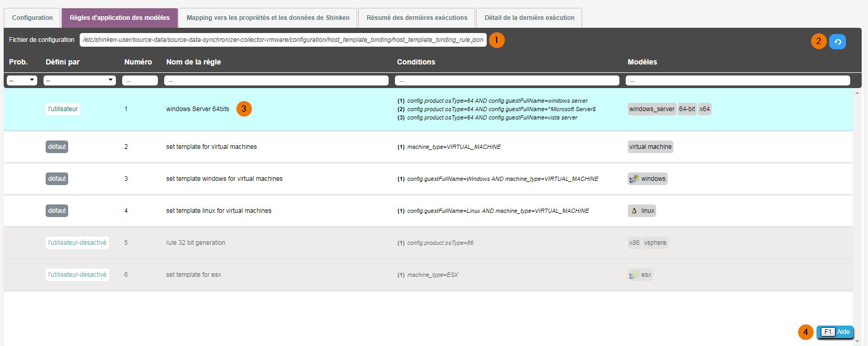
Task: Open the Prob. filter dropdown
Action: click(x=22, y=80)
